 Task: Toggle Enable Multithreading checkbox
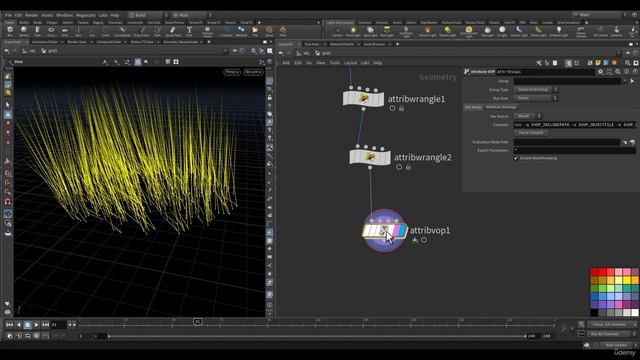516,158
